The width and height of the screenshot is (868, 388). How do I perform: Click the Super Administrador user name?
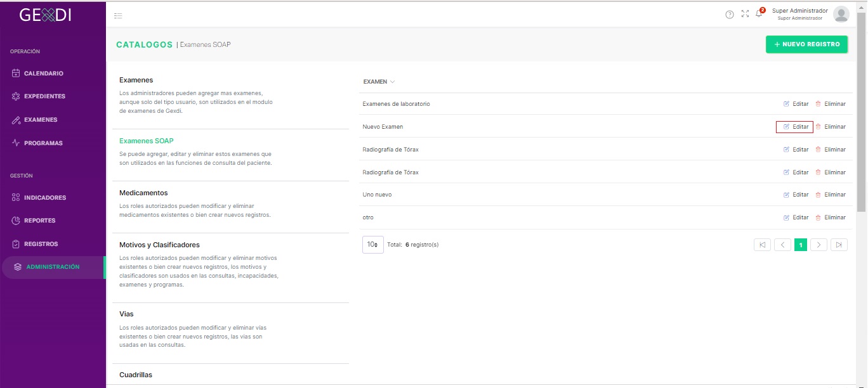click(800, 11)
